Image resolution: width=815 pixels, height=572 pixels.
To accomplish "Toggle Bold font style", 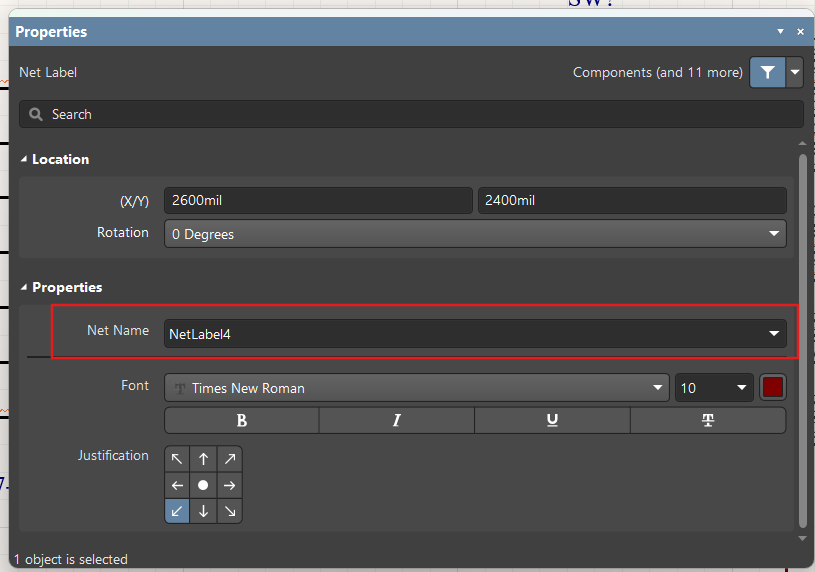I will click(242, 420).
